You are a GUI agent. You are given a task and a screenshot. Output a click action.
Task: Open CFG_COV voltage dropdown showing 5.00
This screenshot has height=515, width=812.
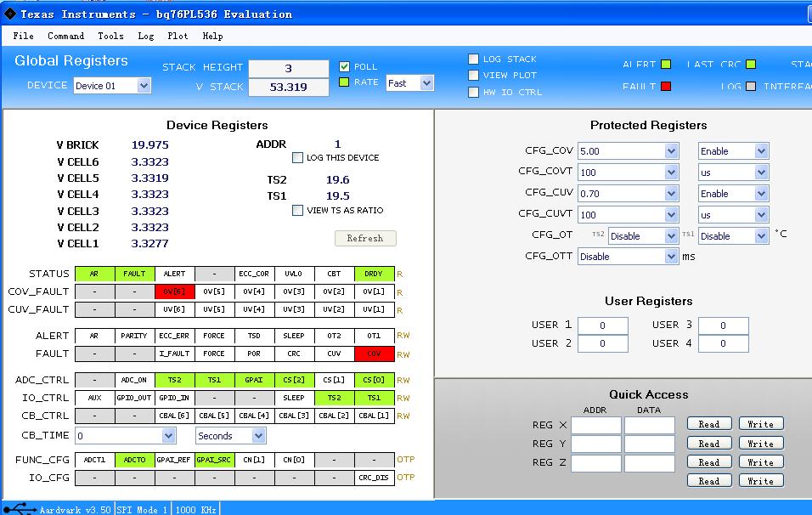point(629,150)
